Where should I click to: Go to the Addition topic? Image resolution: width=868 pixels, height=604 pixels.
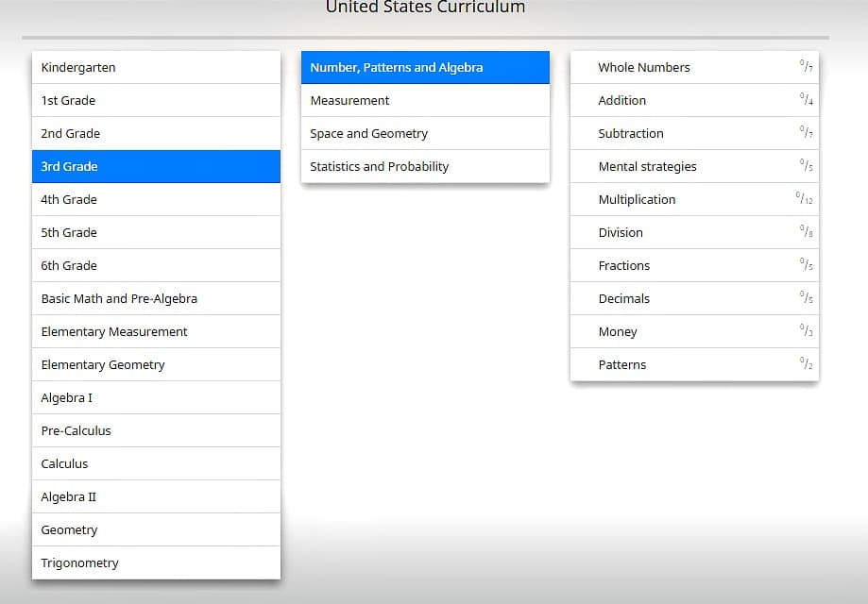click(x=694, y=101)
